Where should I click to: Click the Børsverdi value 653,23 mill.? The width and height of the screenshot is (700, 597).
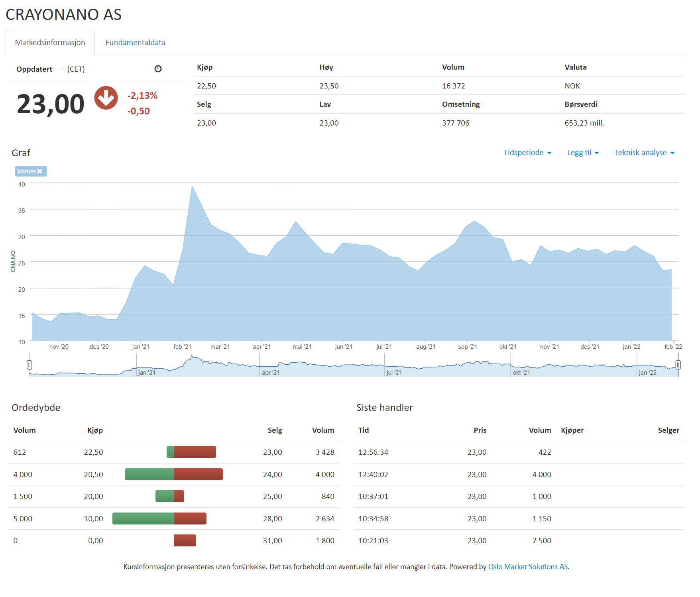click(x=584, y=123)
